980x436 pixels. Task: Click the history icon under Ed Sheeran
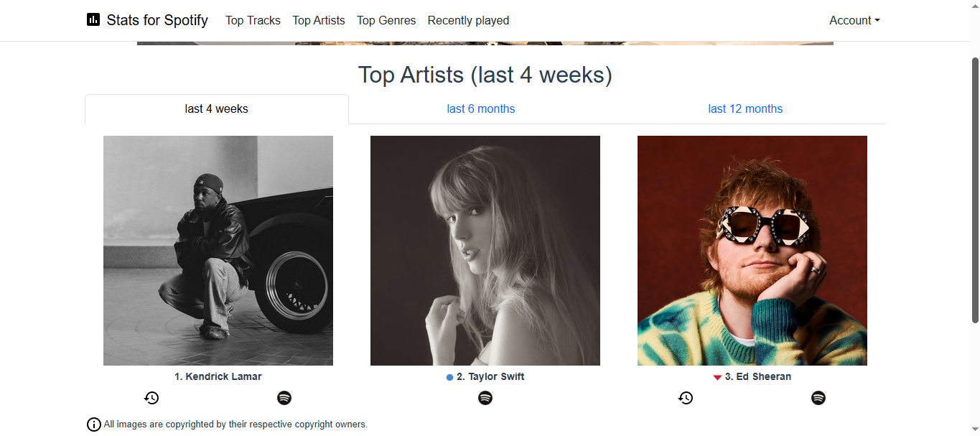[x=686, y=397]
